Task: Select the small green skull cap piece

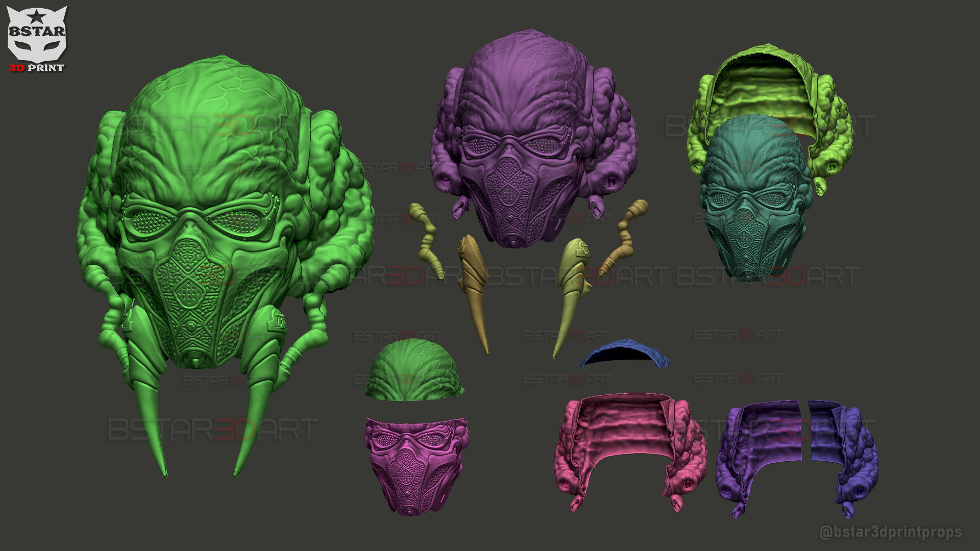Action: (x=414, y=371)
